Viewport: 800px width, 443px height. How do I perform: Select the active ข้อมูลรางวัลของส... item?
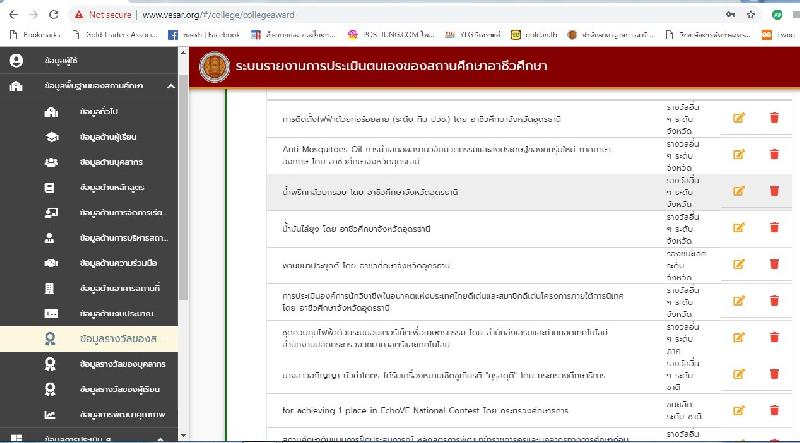89,339
